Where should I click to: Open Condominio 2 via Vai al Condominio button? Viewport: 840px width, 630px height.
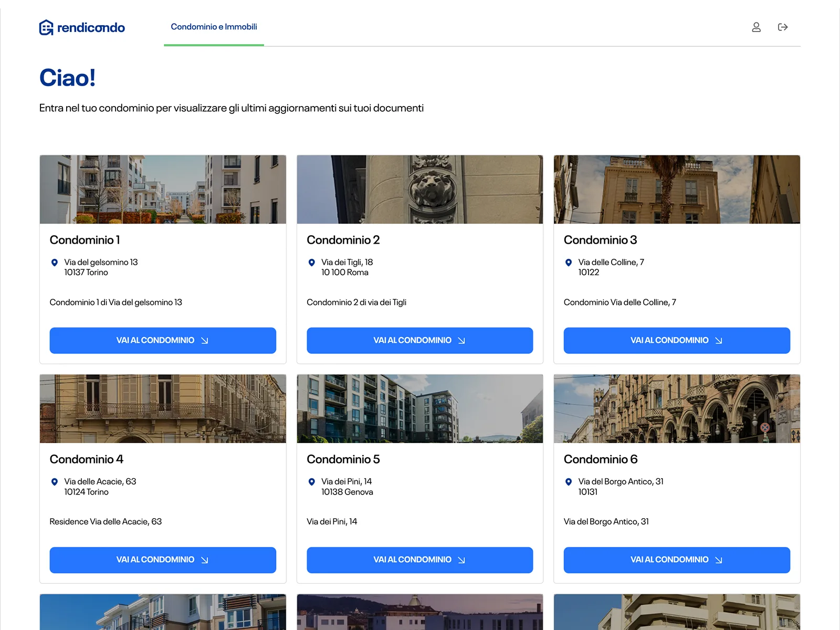(x=419, y=340)
